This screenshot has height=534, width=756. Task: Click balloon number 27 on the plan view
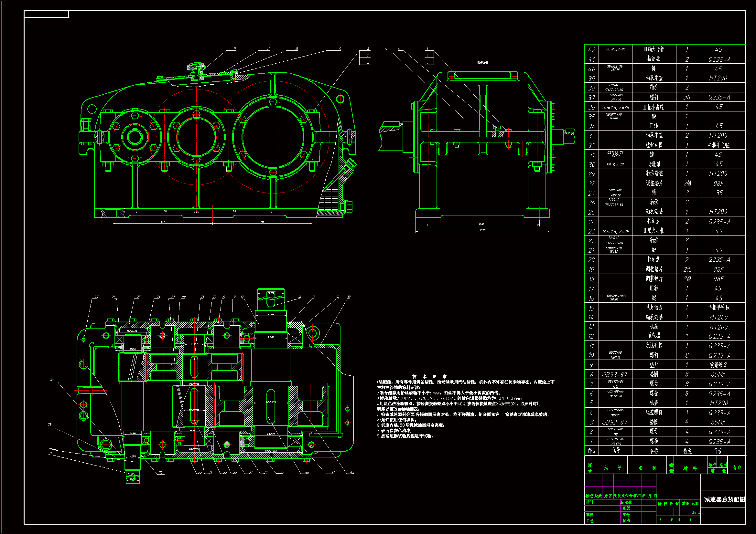[x=96, y=297]
